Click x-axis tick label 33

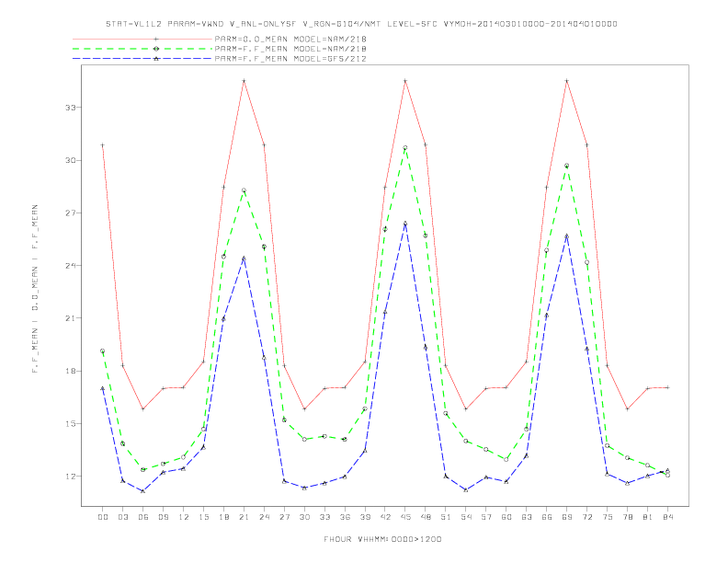tap(324, 517)
